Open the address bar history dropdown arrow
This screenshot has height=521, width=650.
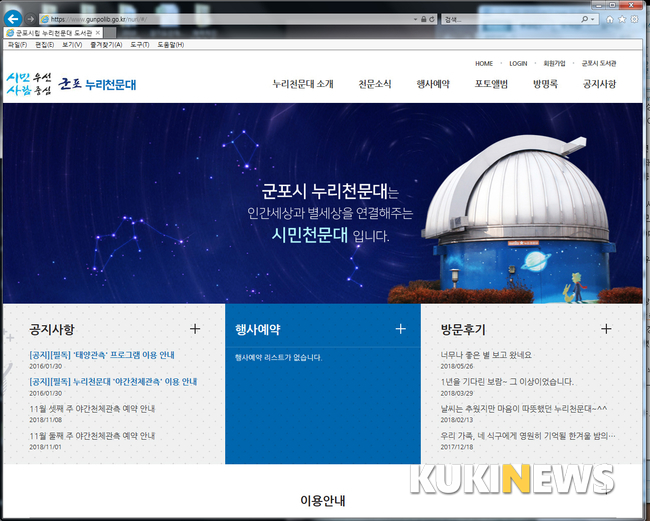coord(415,19)
